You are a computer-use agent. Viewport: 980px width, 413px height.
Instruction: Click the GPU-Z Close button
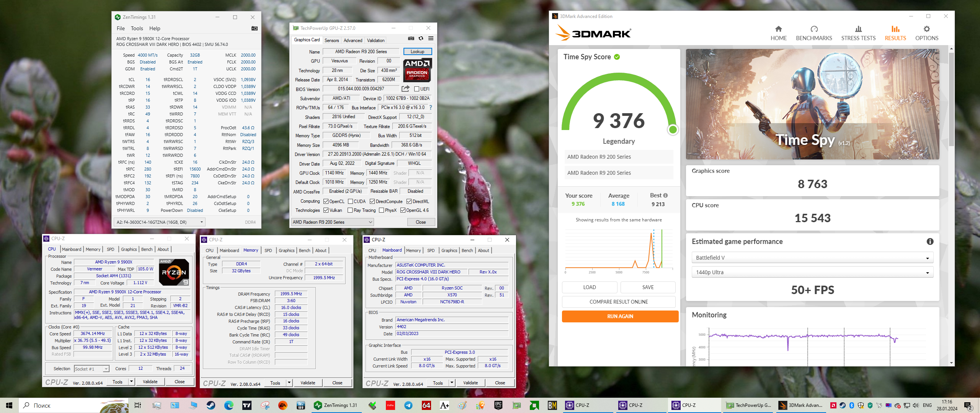pyautogui.click(x=421, y=222)
